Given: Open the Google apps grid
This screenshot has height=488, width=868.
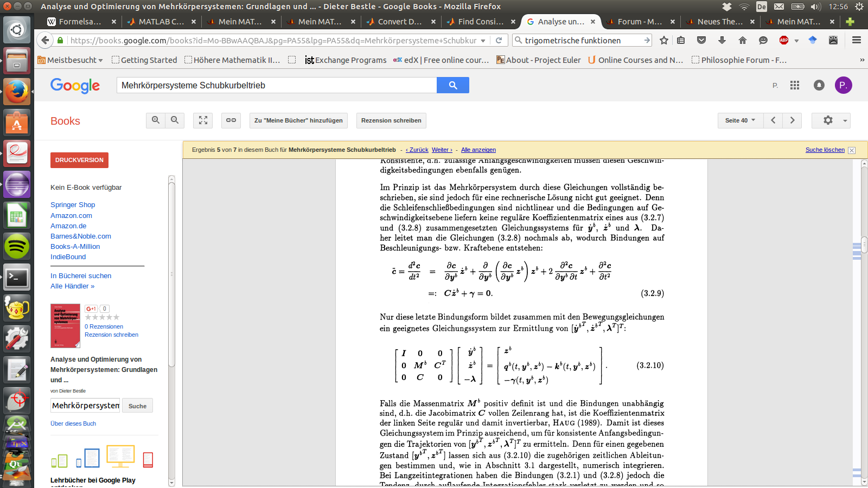Looking at the screenshot, I should 795,85.
